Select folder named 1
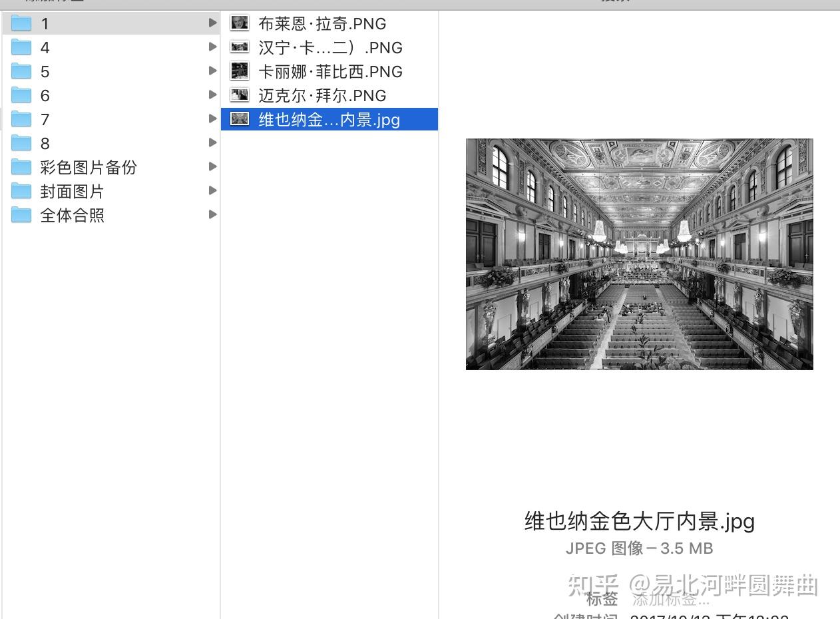The height and width of the screenshot is (619, 840). (45, 24)
